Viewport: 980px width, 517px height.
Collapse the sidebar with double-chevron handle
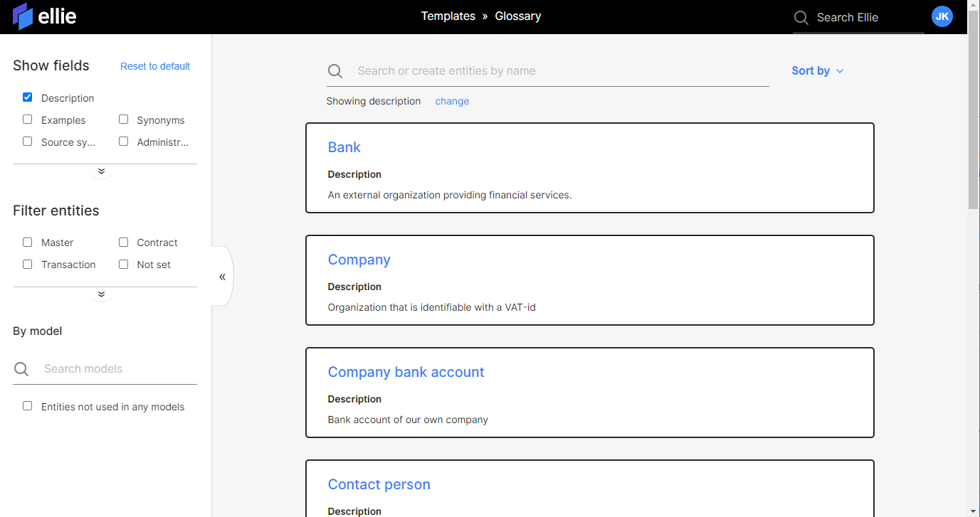(x=223, y=277)
